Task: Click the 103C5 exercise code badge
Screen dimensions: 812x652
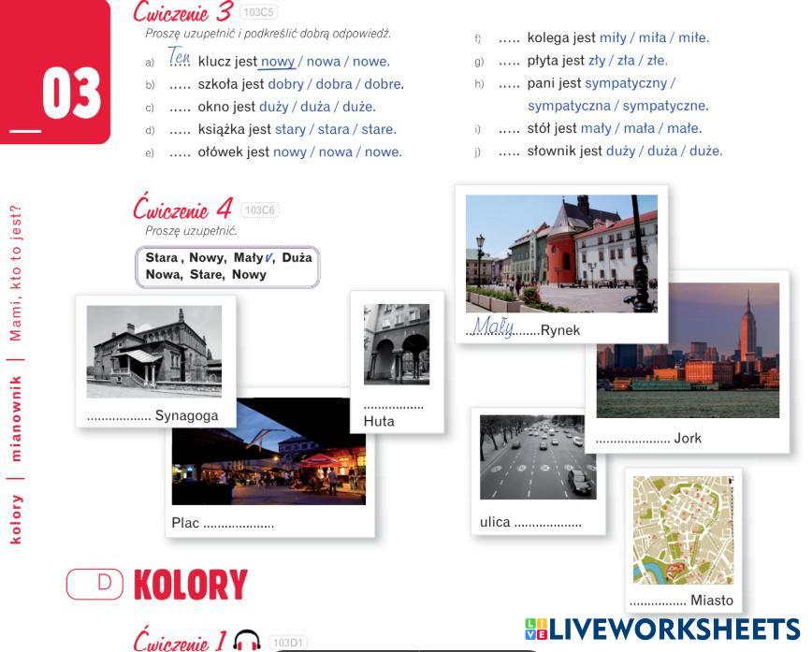Action: [x=259, y=12]
